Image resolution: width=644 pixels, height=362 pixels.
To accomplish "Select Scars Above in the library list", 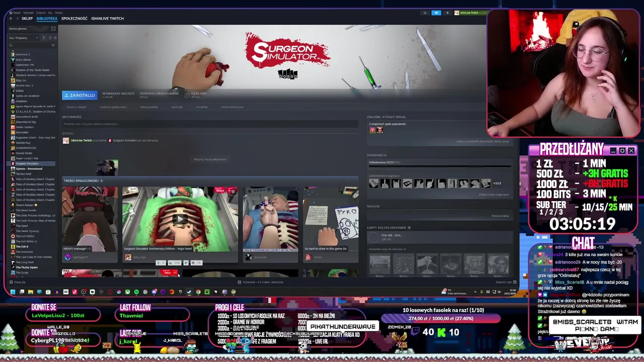I will pos(23,59).
